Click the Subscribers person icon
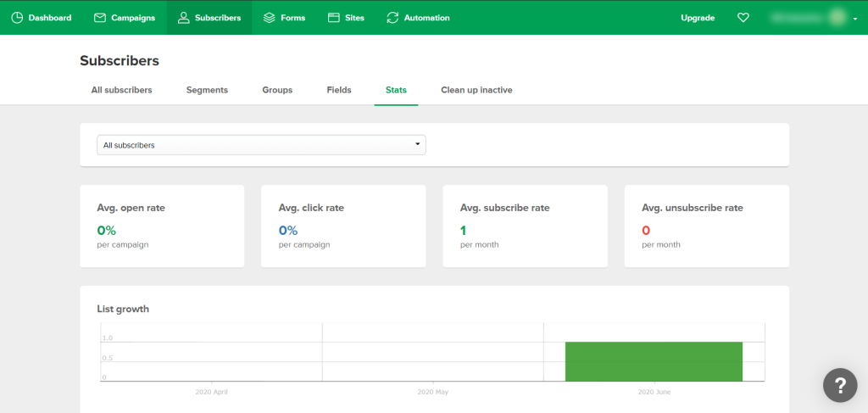Viewport: 868px width, 413px height. pyautogui.click(x=183, y=18)
